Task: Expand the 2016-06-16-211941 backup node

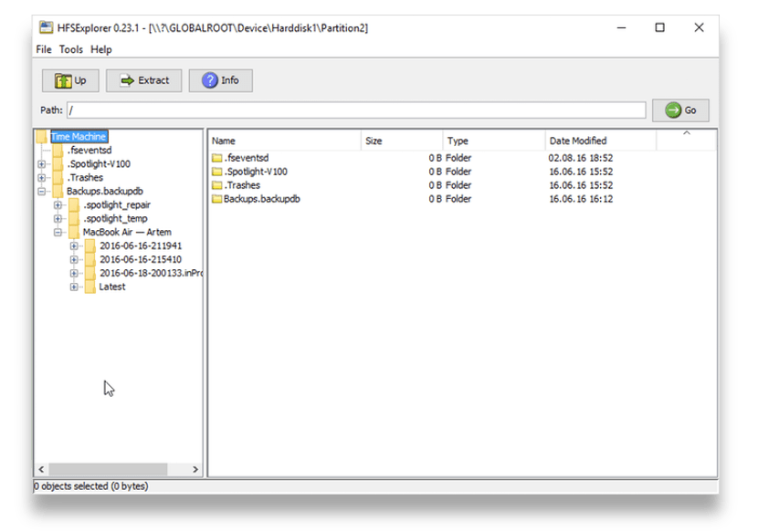Action: click(74, 246)
